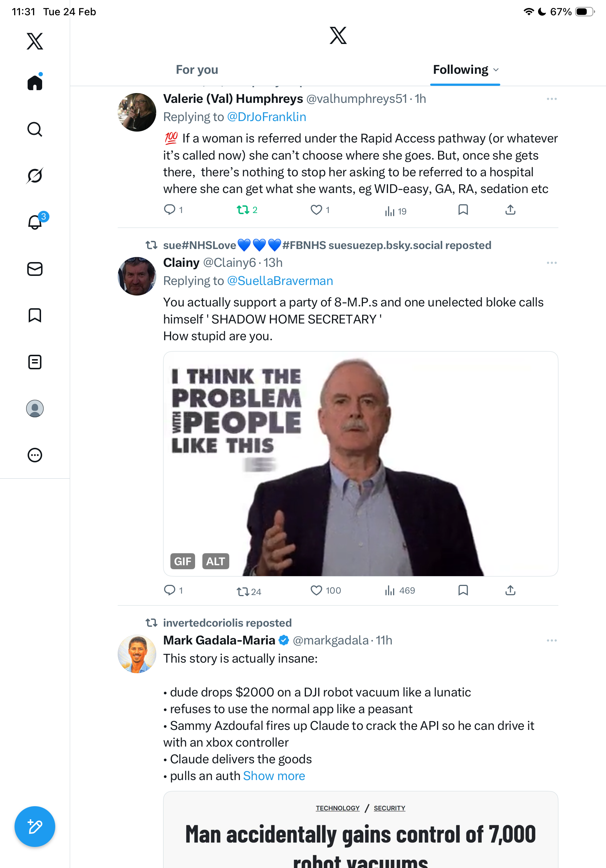Open more menu on Mark Gadala-Maria's post
Screen dimensions: 606x868
pyautogui.click(x=552, y=640)
